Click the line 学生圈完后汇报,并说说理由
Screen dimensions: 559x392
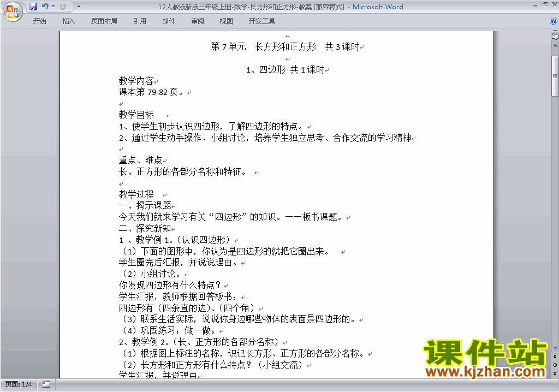[x=179, y=262]
